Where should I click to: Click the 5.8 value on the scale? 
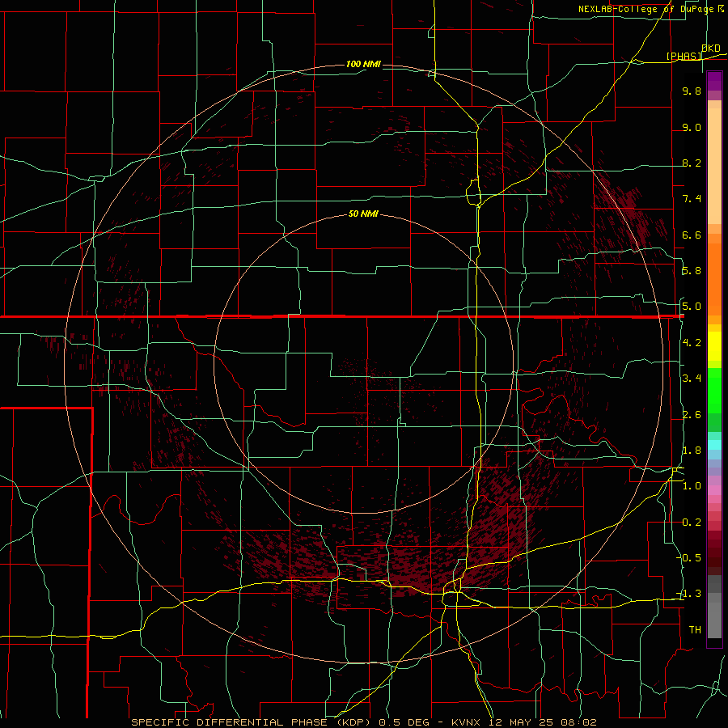pyautogui.click(x=692, y=271)
